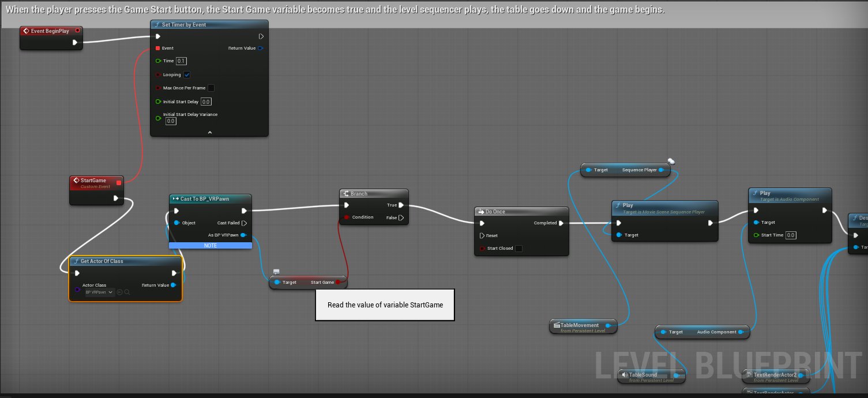868x398 pixels.
Task: Click the Branch node's exec input pin
Action: (x=346, y=205)
